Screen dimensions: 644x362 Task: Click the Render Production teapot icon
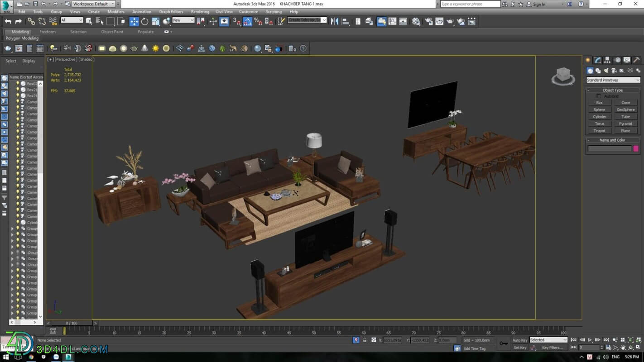[450, 21]
